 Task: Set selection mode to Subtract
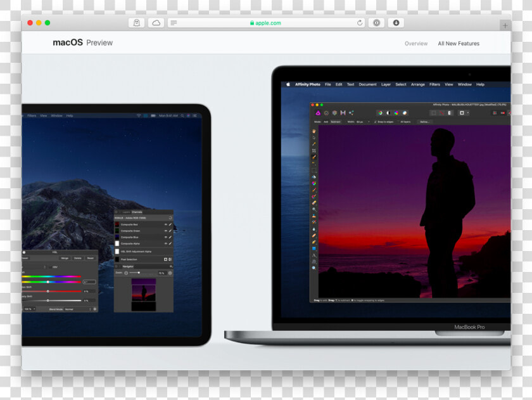336,122
